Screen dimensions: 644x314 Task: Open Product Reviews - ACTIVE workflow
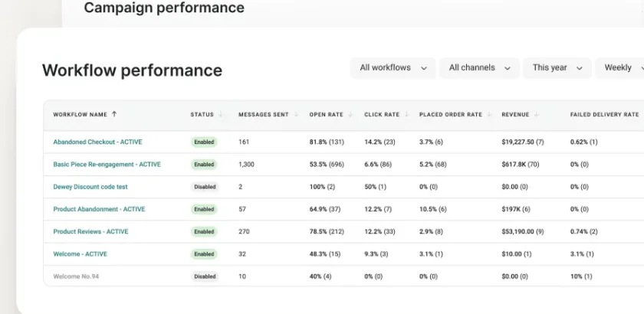point(90,231)
